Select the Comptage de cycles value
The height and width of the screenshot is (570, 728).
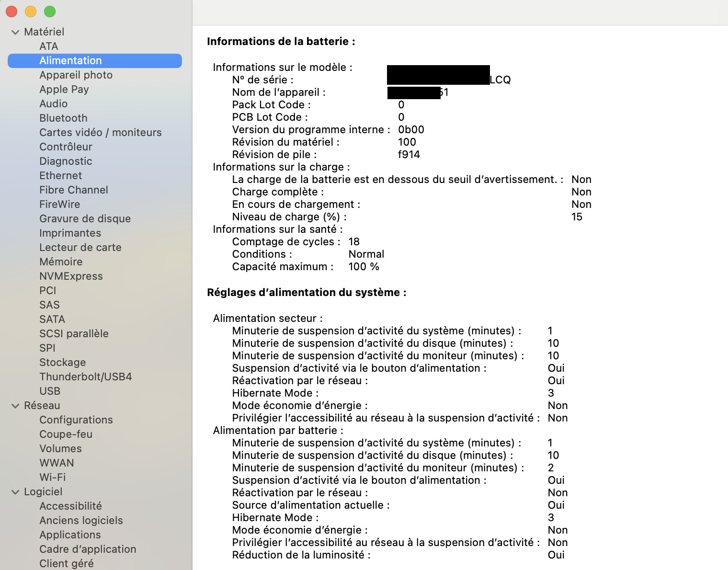click(x=354, y=241)
